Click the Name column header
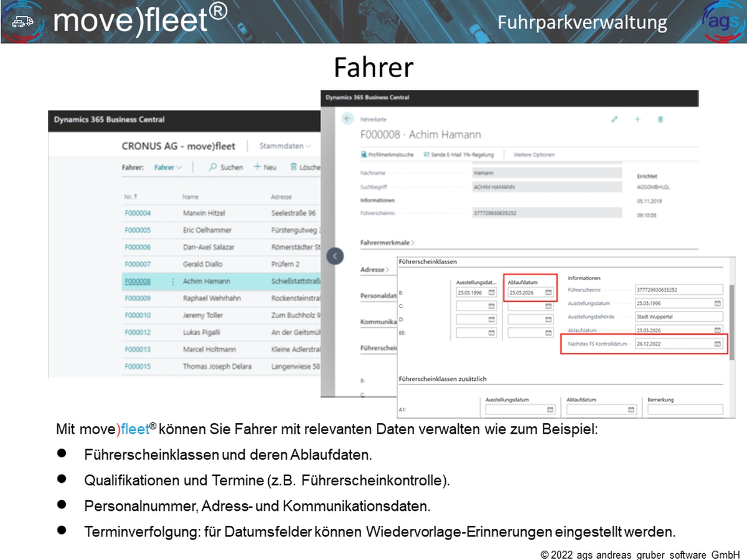747x560 pixels. point(190,197)
